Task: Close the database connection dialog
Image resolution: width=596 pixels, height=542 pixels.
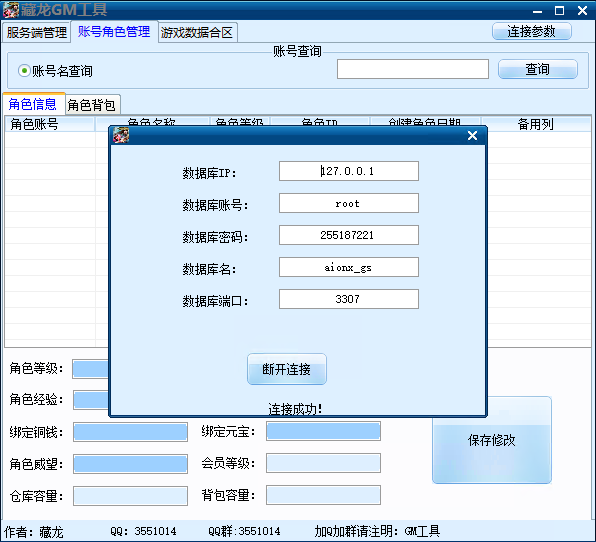Action: [x=472, y=135]
